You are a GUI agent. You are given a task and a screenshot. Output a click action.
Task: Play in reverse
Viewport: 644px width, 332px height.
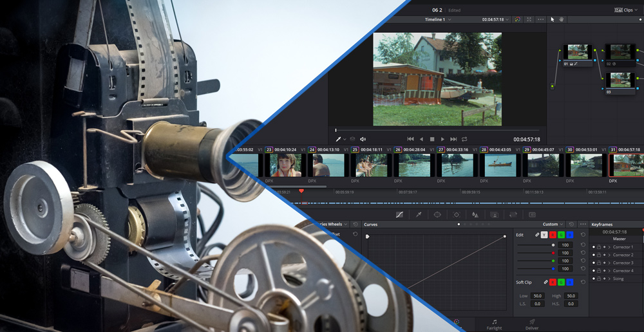click(x=421, y=139)
